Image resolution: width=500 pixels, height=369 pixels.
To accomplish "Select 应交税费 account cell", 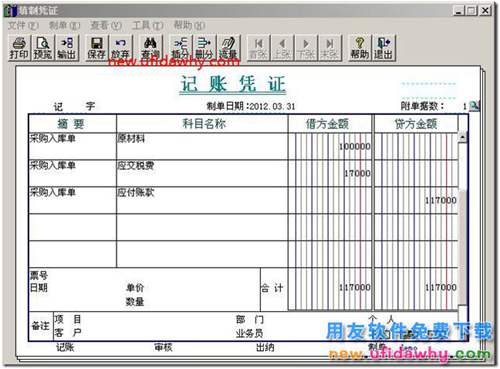I will 202,173.
